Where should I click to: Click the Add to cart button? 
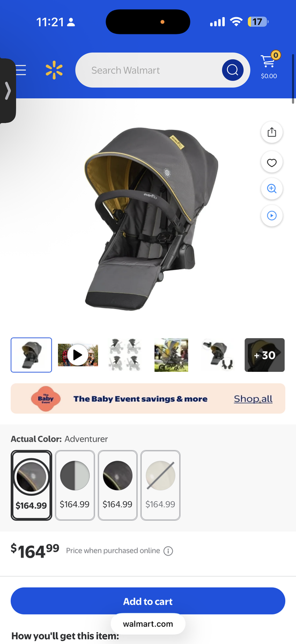pyautogui.click(x=148, y=601)
